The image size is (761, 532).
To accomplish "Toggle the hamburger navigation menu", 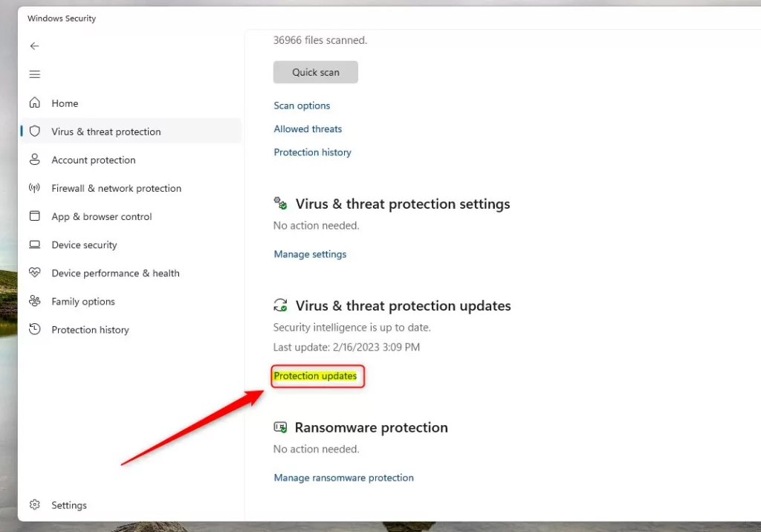I will (34, 74).
